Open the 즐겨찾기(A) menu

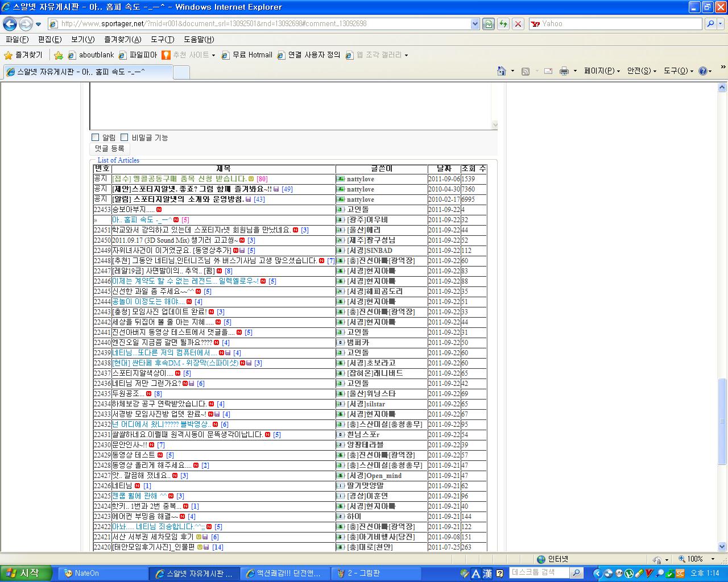point(123,39)
